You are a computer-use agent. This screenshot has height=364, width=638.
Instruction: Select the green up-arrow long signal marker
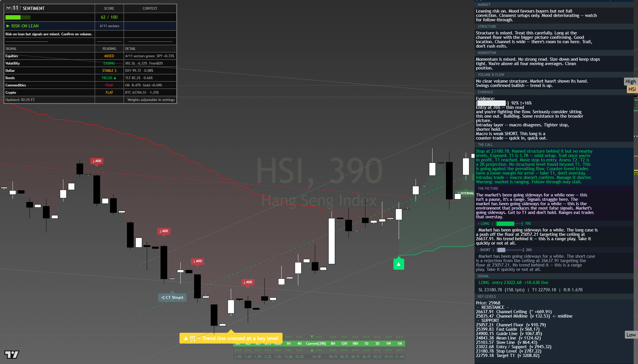pos(399,264)
